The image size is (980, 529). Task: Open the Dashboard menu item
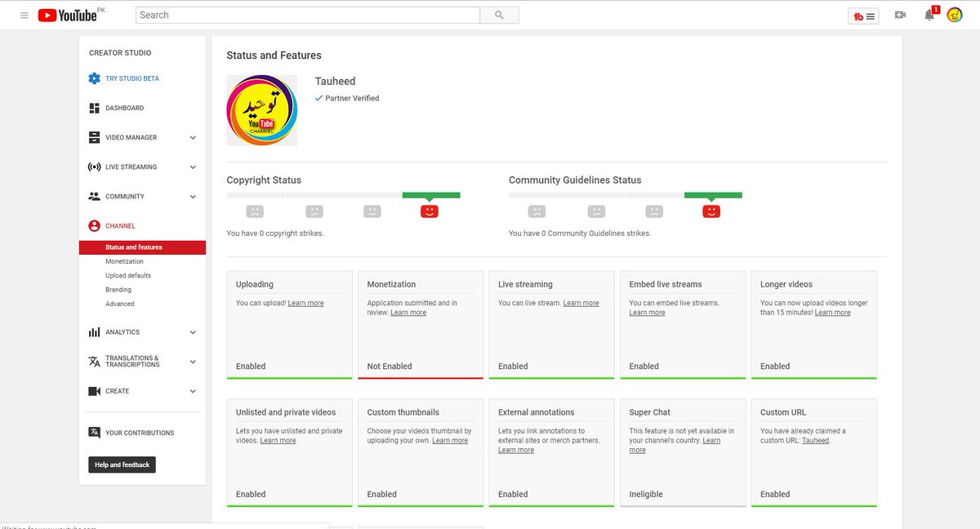pyautogui.click(x=124, y=108)
